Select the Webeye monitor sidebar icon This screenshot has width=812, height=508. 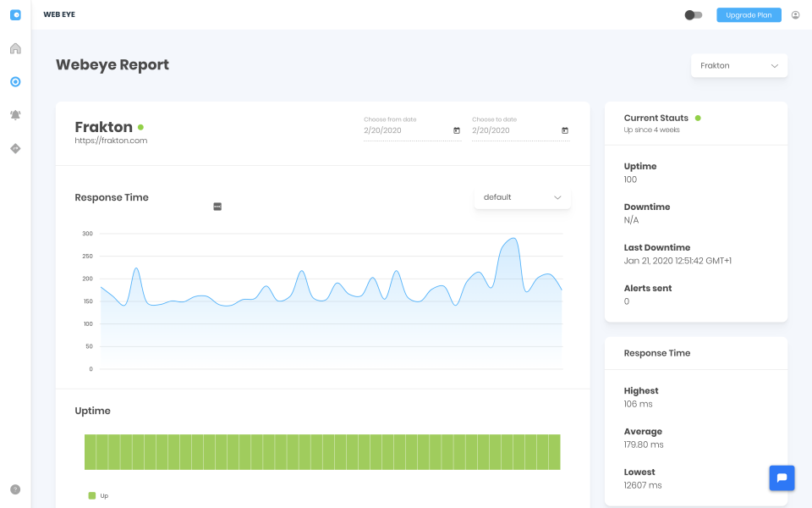(x=15, y=82)
